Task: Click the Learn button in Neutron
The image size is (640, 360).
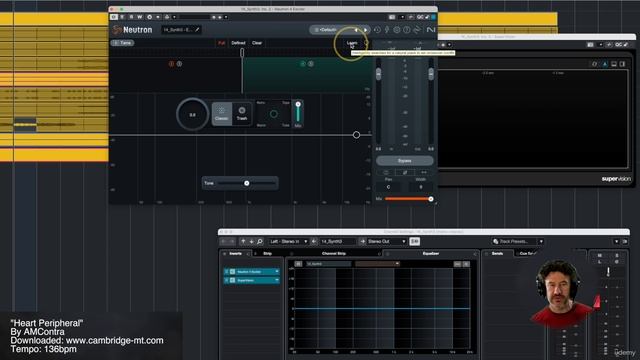Action: (x=352, y=43)
